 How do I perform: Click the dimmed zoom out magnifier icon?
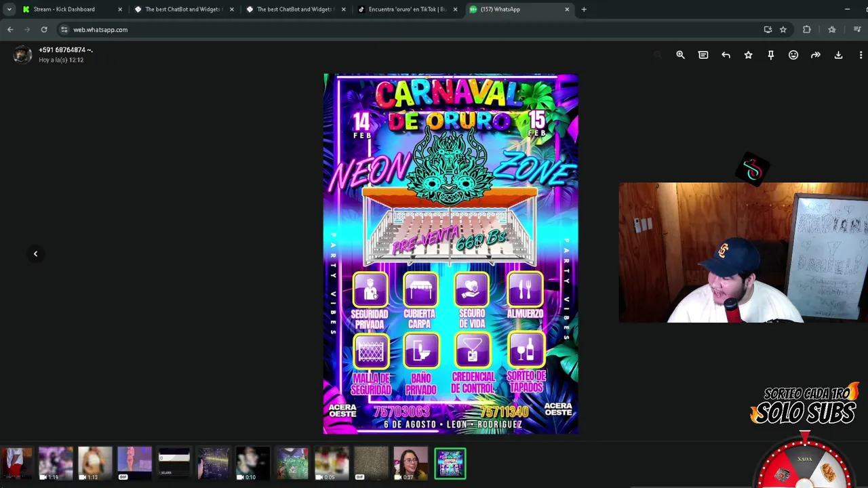657,55
